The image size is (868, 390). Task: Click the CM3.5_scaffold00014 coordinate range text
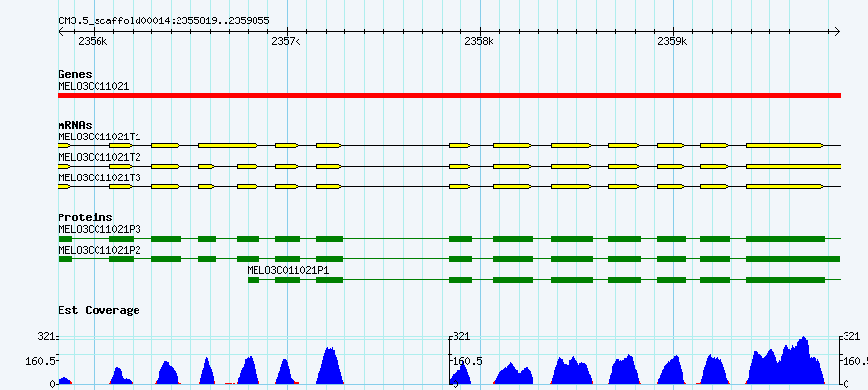click(x=165, y=21)
